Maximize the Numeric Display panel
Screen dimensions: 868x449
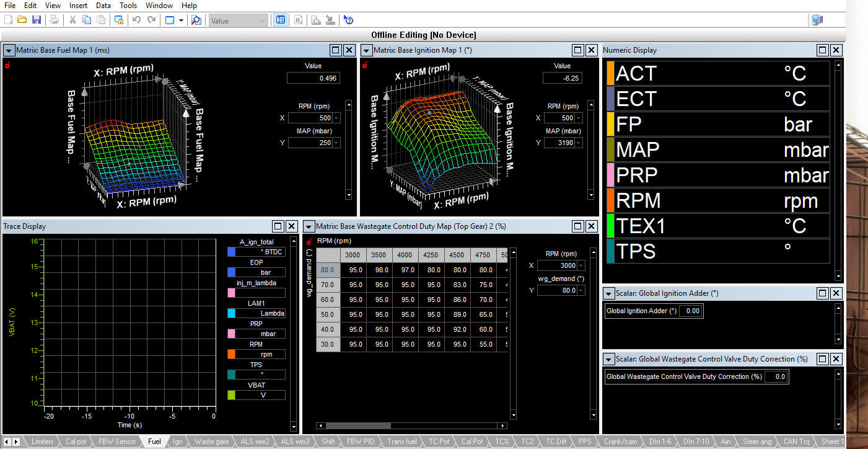click(823, 50)
